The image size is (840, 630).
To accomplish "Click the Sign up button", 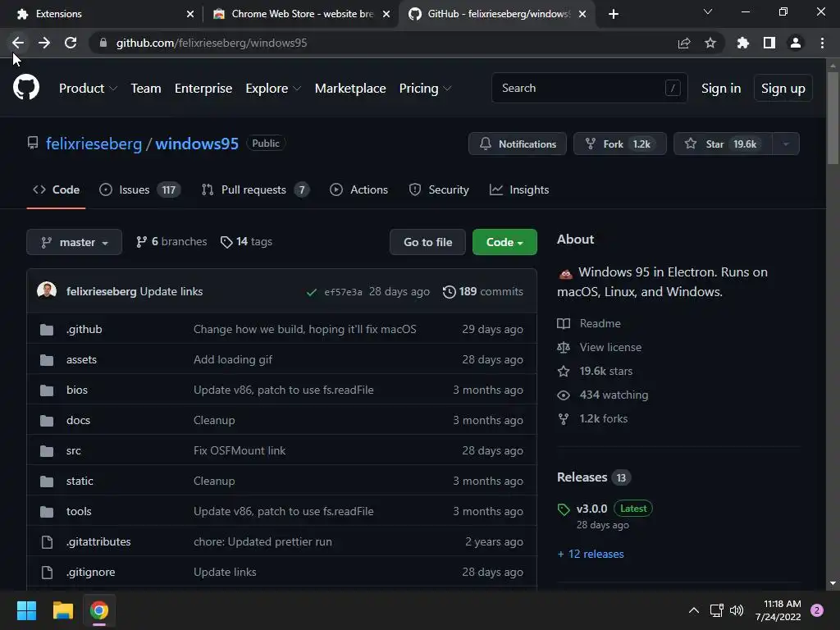I will (783, 89).
